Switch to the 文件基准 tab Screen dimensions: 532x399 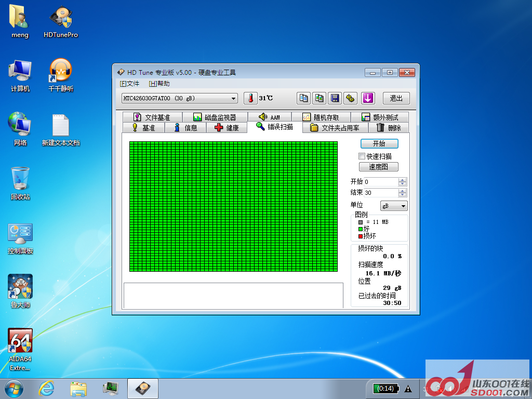click(152, 117)
